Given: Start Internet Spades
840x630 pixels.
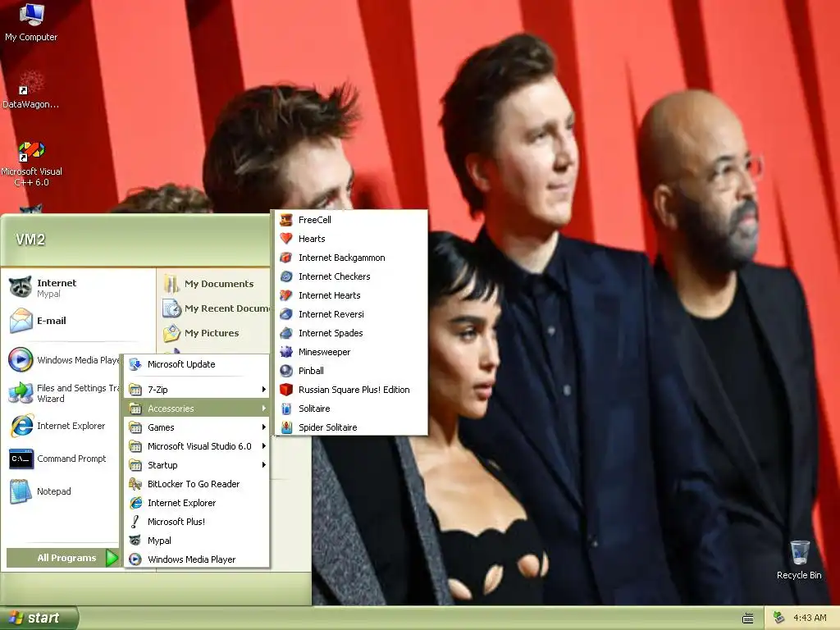Looking at the screenshot, I should (351, 333).
